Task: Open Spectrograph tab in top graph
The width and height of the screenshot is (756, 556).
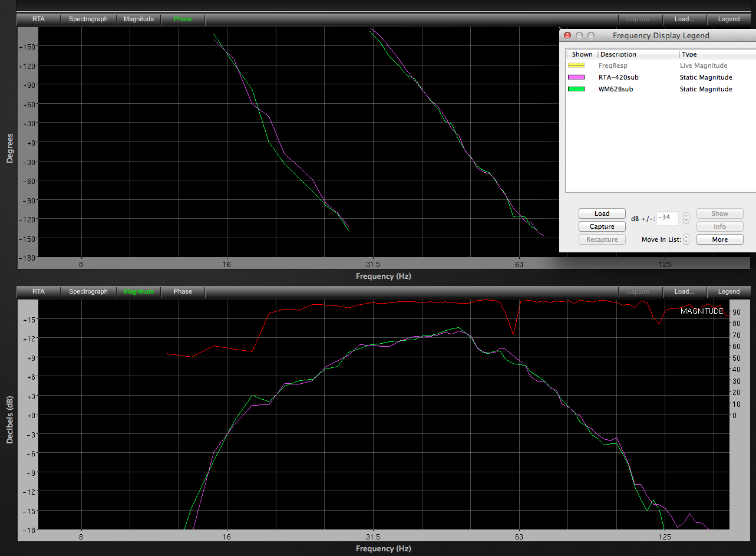Action: click(x=88, y=19)
